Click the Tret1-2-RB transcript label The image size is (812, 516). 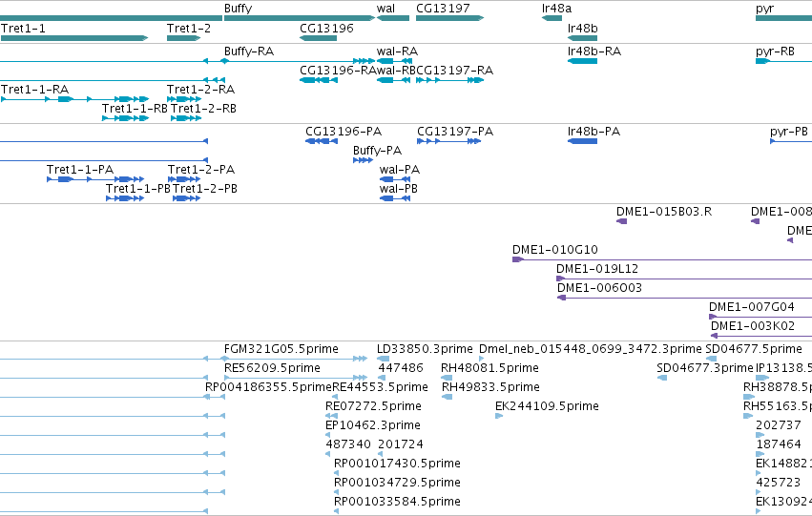(x=203, y=109)
